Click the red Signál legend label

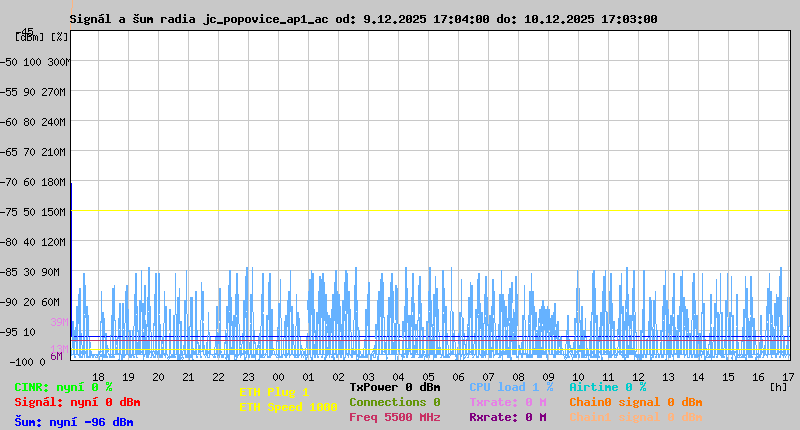[x=77, y=402]
